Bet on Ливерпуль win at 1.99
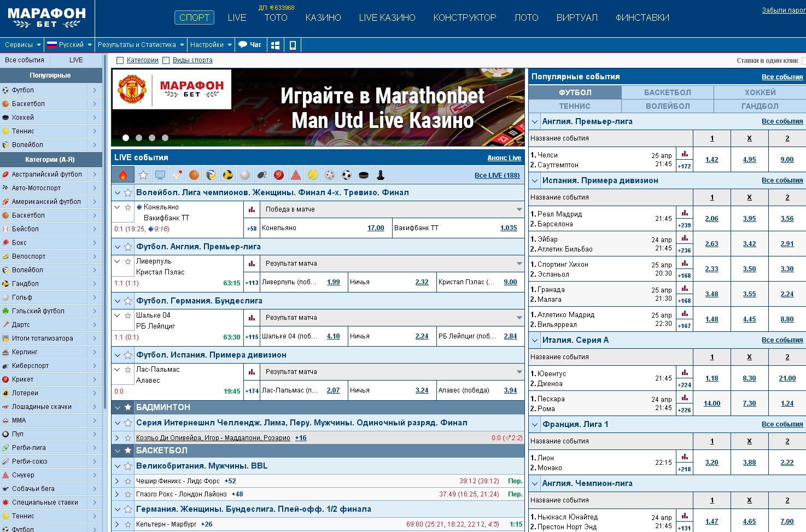The width and height of the screenshot is (806, 532). coord(333,282)
